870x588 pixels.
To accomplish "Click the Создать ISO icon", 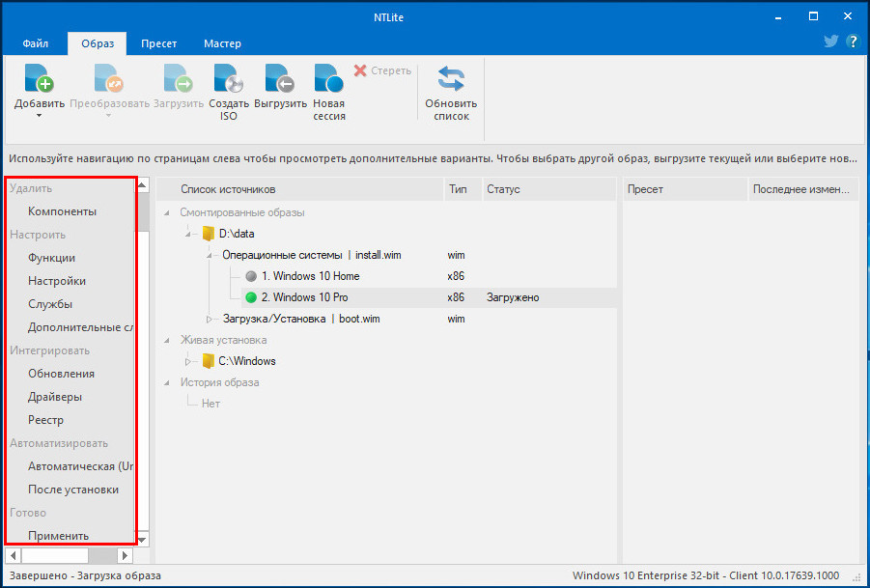I will 229,78.
